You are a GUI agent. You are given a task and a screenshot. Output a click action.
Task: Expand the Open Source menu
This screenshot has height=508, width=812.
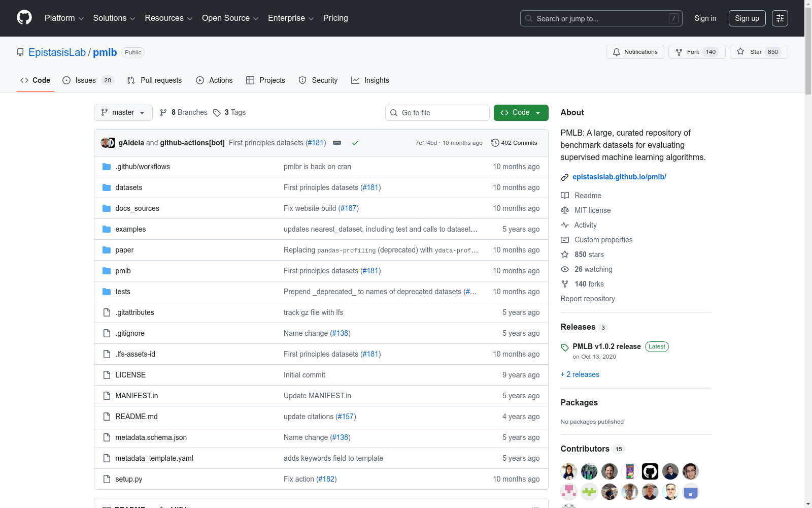click(x=230, y=18)
